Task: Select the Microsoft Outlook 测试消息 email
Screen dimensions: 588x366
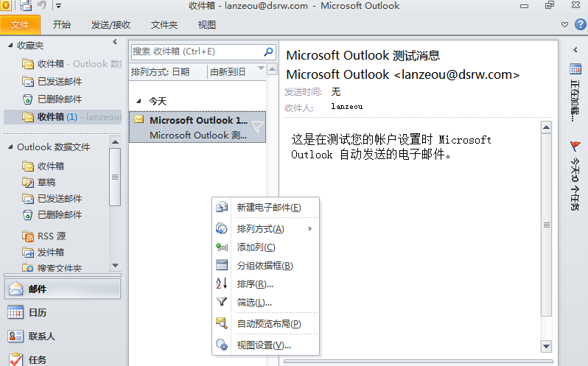Action: pyautogui.click(x=197, y=127)
